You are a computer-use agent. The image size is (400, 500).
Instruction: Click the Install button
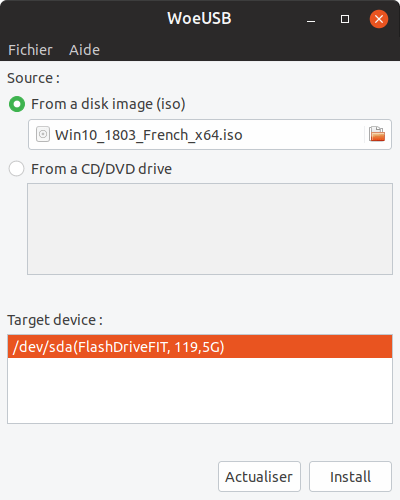[350, 476]
